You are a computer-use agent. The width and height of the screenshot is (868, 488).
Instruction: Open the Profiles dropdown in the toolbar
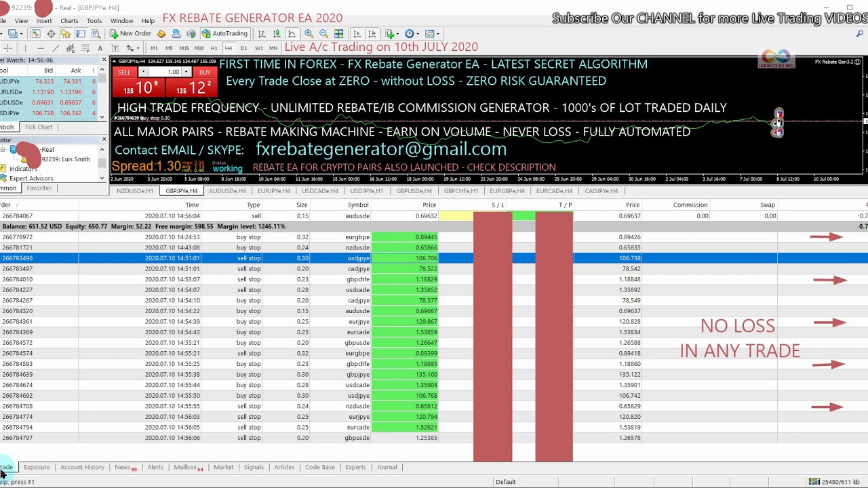[x=15, y=33]
